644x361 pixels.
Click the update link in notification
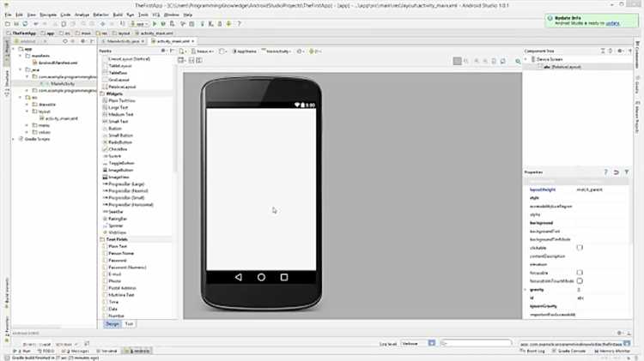(x=611, y=23)
